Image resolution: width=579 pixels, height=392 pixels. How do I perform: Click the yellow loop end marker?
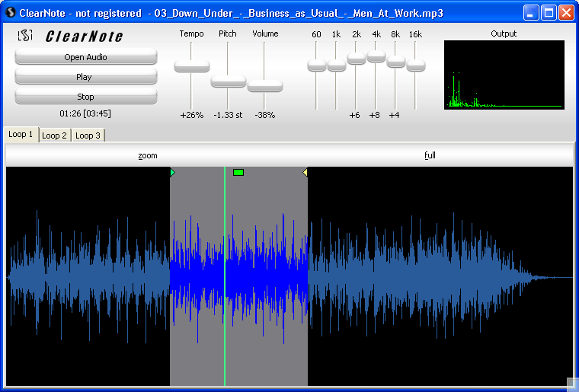(x=305, y=173)
